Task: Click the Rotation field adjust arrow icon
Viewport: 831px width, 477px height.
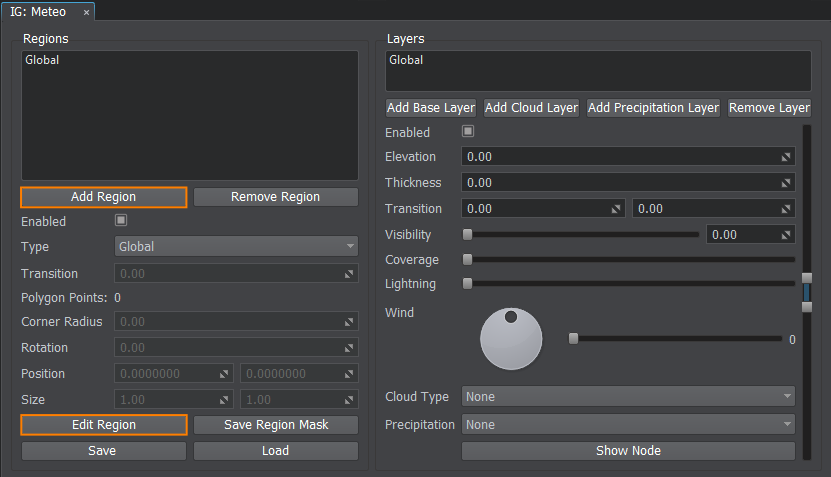Action: pos(350,348)
